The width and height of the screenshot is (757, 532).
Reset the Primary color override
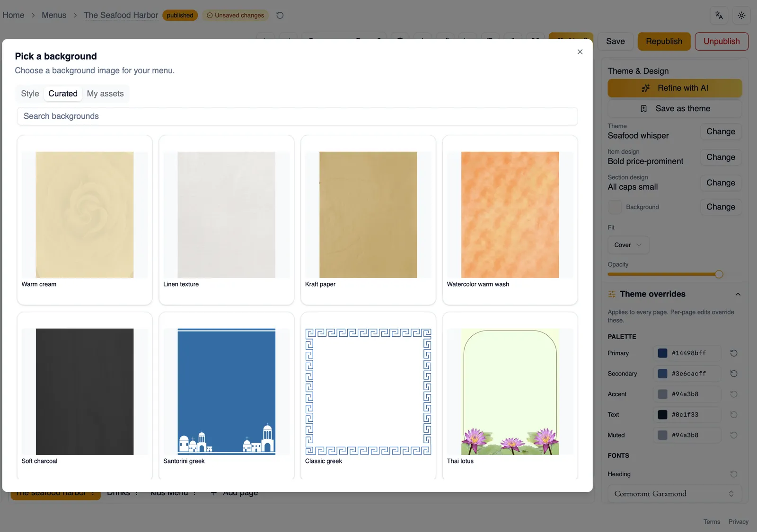click(734, 353)
